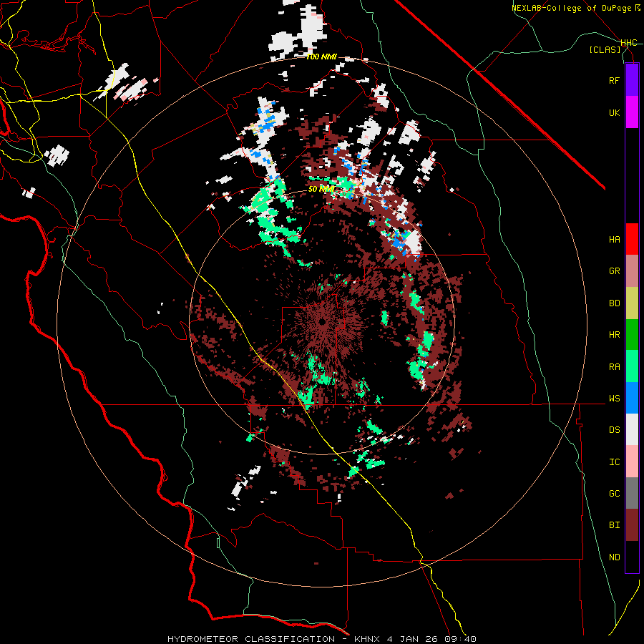The image size is (644, 644).
Task: Select the GR legend color block
Action: 632,271
